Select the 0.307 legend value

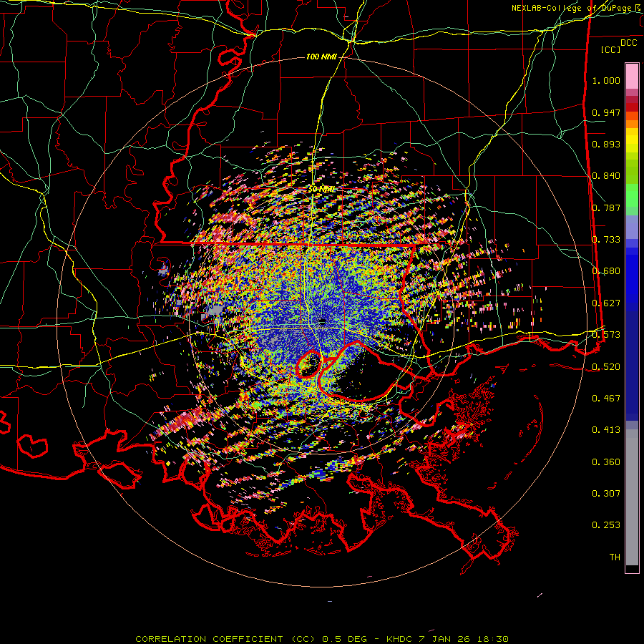coord(606,494)
